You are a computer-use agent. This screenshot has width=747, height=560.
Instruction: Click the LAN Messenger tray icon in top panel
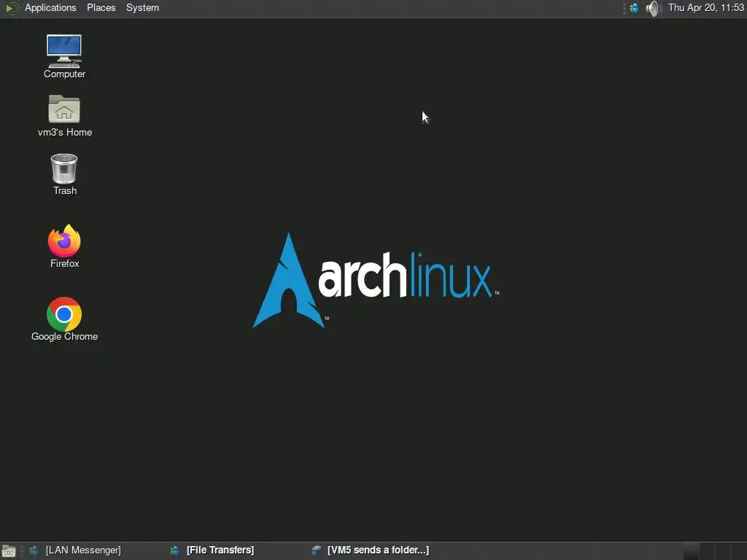point(634,8)
